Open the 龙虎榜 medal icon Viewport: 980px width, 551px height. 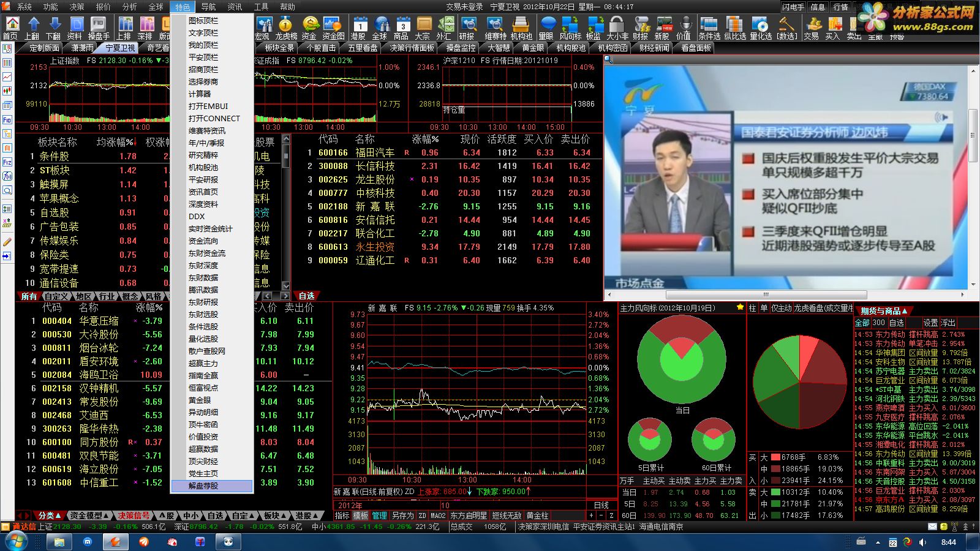click(x=286, y=28)
